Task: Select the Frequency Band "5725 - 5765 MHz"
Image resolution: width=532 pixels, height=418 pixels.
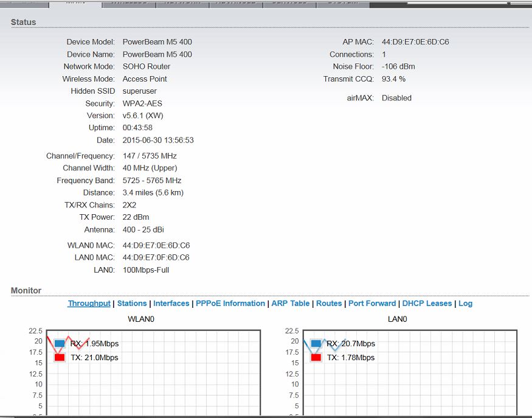Action: [152, 180]
